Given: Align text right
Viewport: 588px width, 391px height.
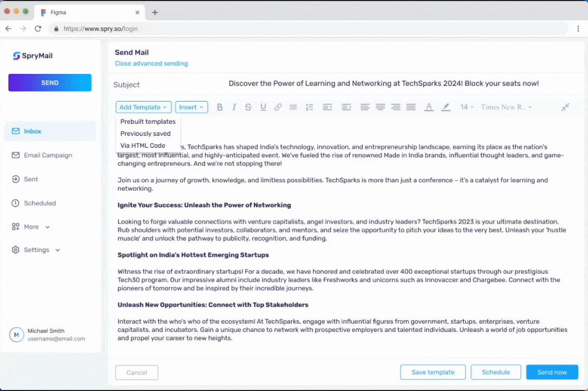Looking at the screenshot, I should [395, 107].
